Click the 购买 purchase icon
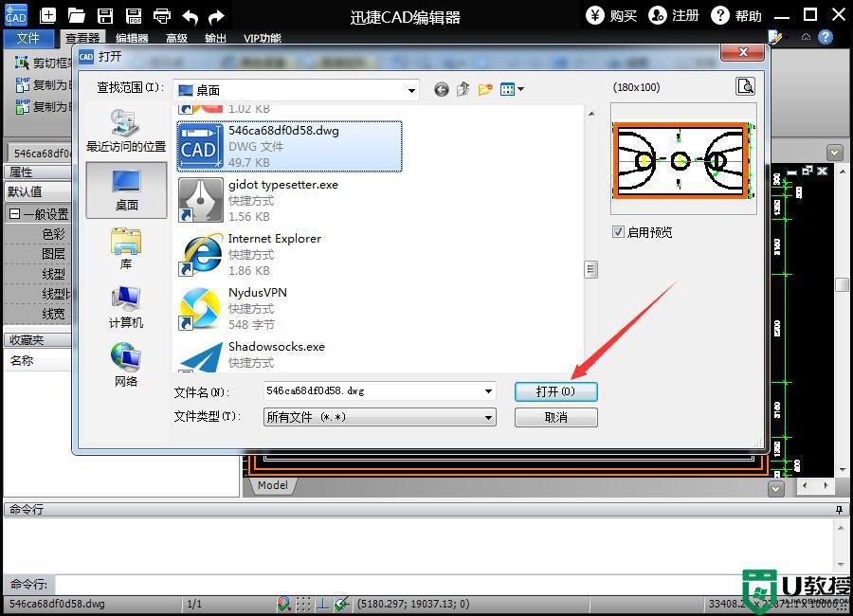Screen dimensions: 853x616 pyautogui.click(x=595, y=15)
